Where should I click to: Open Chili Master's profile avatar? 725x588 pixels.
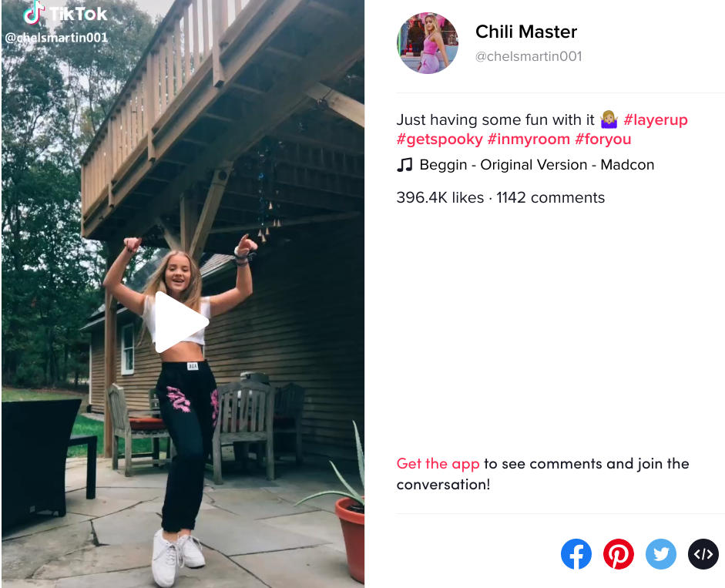coord(428,43)
